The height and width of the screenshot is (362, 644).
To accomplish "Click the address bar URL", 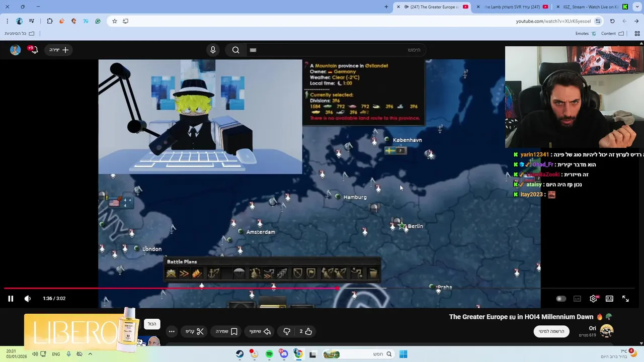I will pos(553,21).
